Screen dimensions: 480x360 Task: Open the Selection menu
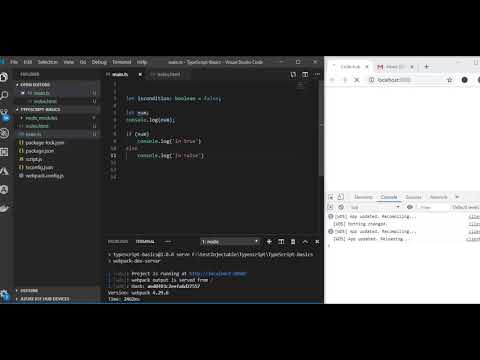(x=48, y=62)
